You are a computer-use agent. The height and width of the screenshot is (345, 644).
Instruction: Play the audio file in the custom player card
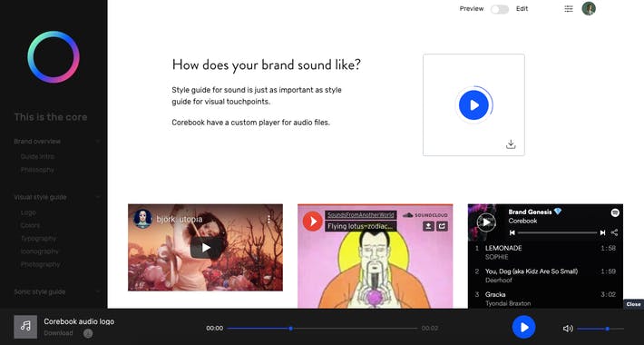(473, 105)
